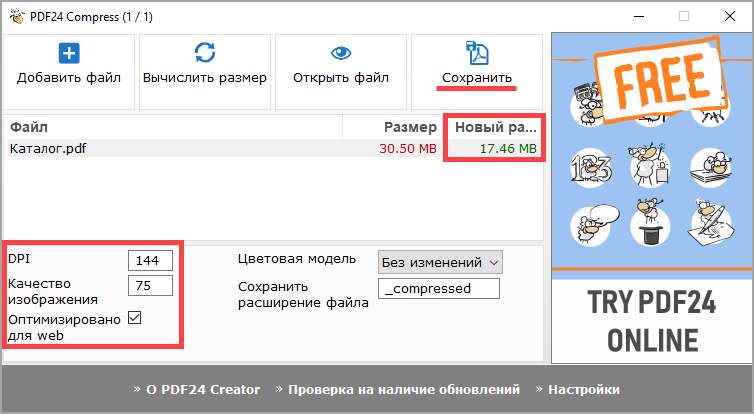Click the sheep with lantern icon in ad
The height and width of the screenshot is (414, 754).
(649, 164)
